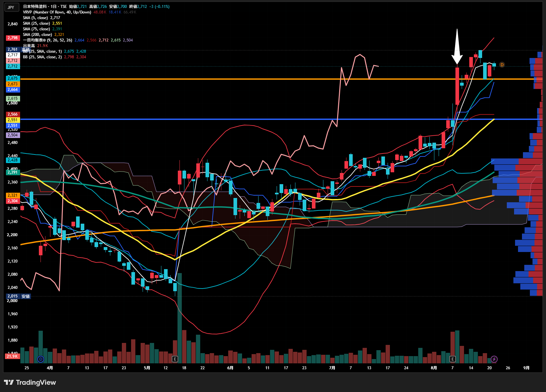546x392 pixels.
Task: Click the red 2,304 price label
Action: 13,201
